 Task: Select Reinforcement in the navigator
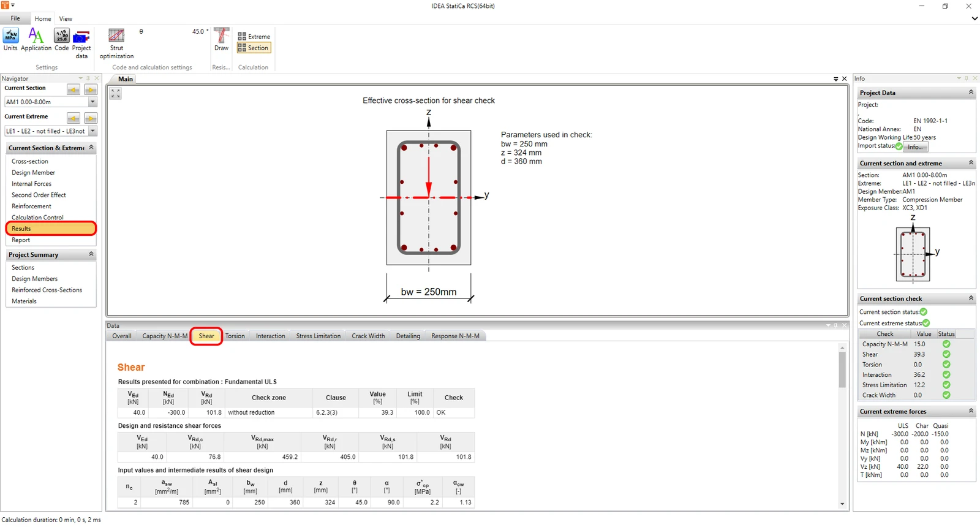pyautogui.click(x=31, y=206)
